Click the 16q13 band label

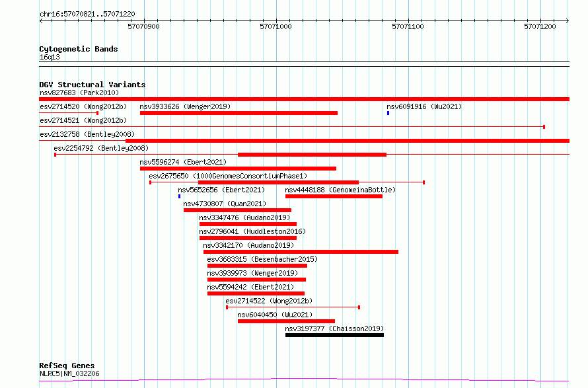click(x=50, y=57)
